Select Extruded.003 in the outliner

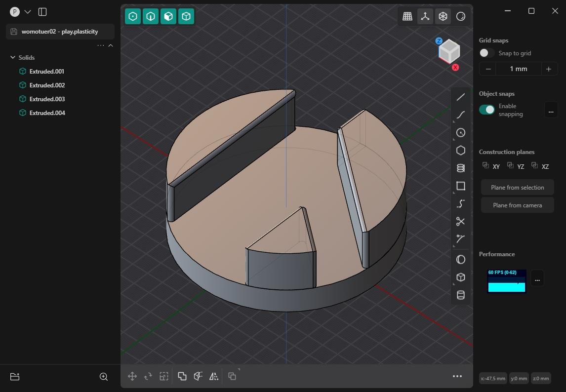click(47, 99)
